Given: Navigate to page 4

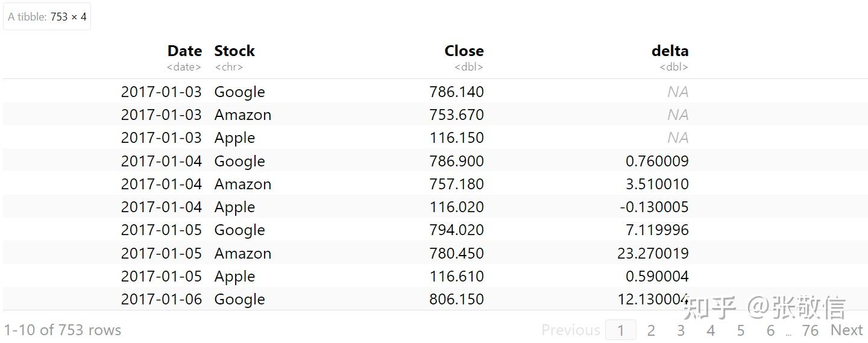Looking at the screenshot, I should pos(711,330).
